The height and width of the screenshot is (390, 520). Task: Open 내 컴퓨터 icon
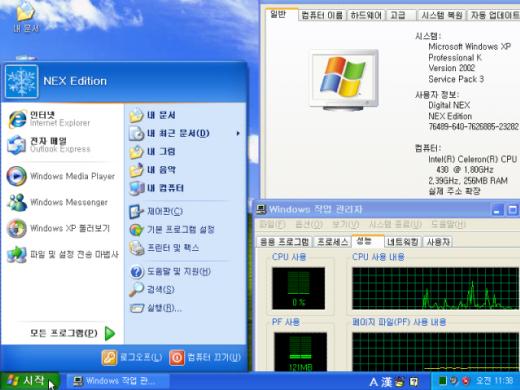point(136,188)
